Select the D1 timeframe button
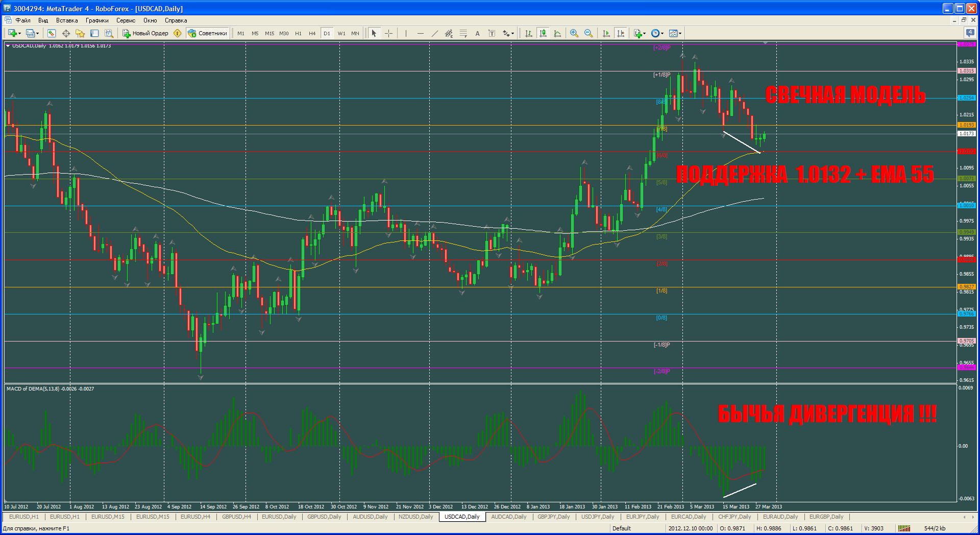 (x=327, y=33)
